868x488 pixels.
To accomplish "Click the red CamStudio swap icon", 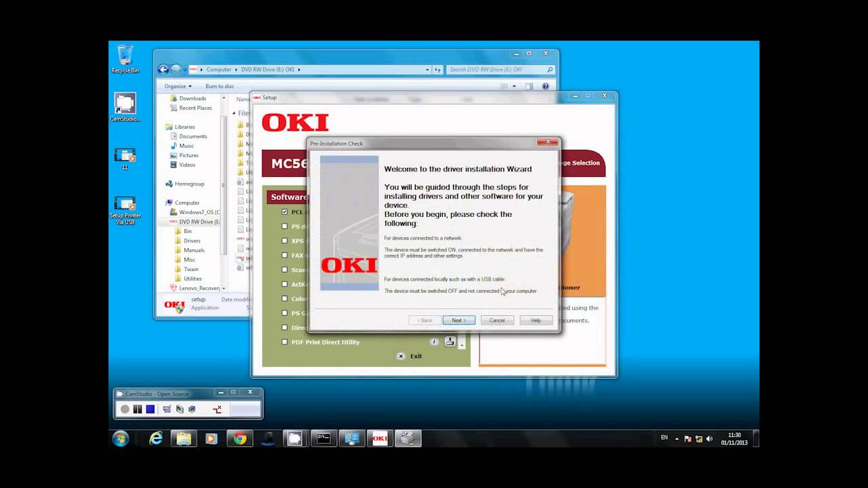I will tap(218, 409).
